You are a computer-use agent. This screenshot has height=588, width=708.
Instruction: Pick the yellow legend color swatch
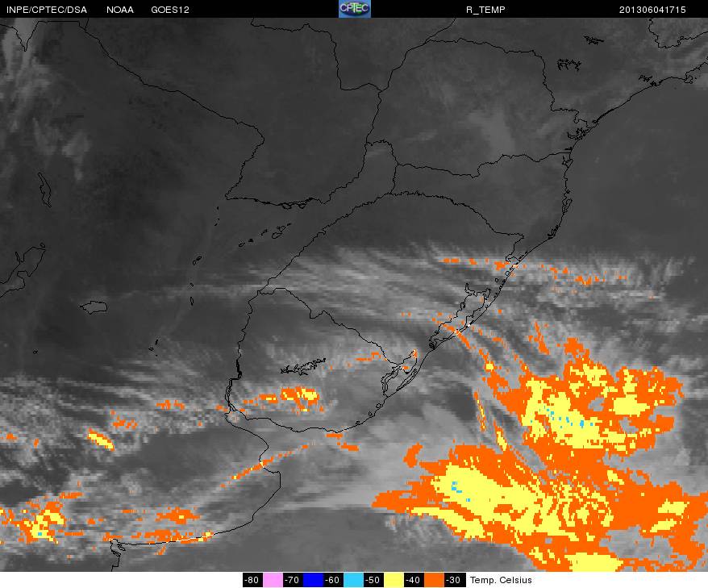[394, 580]
